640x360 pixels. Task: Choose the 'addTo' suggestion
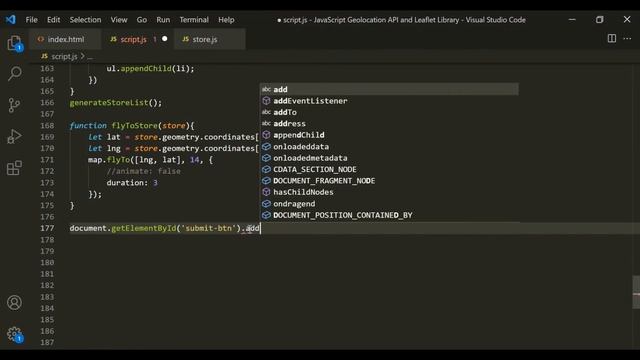(389, 112)
